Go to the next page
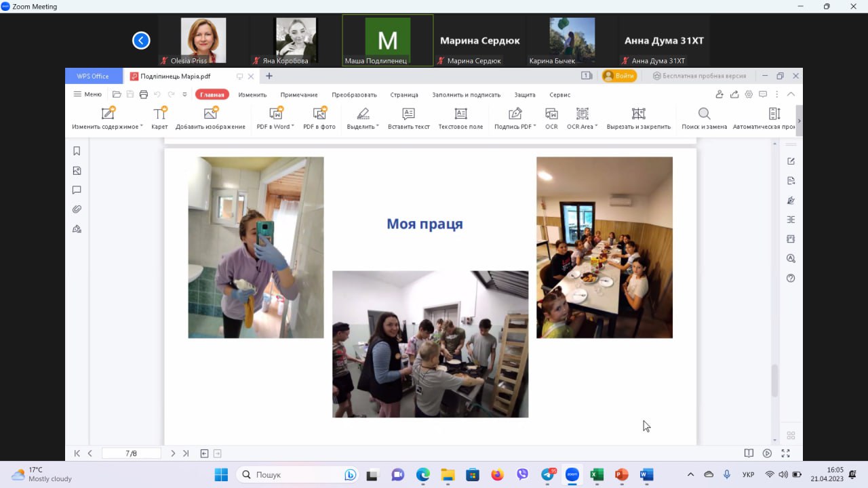The height and width of the screenshot is (488, 868). [173, 453]
